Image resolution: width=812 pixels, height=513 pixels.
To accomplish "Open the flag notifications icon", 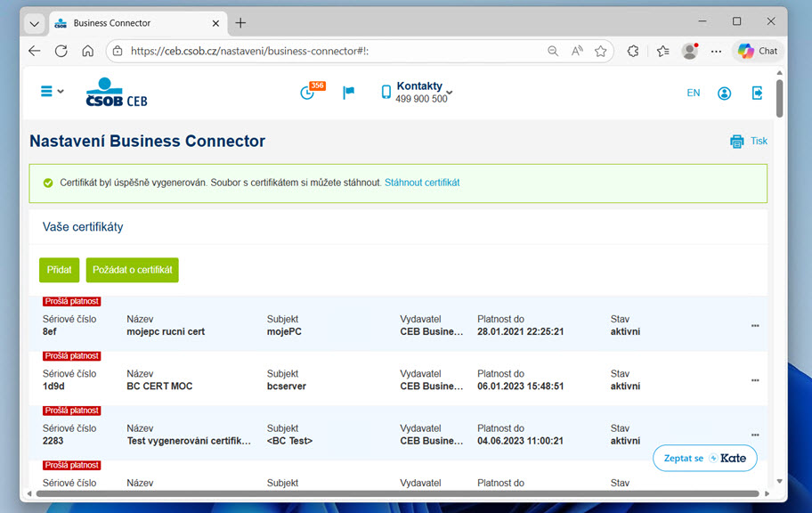I will (348, 93).
